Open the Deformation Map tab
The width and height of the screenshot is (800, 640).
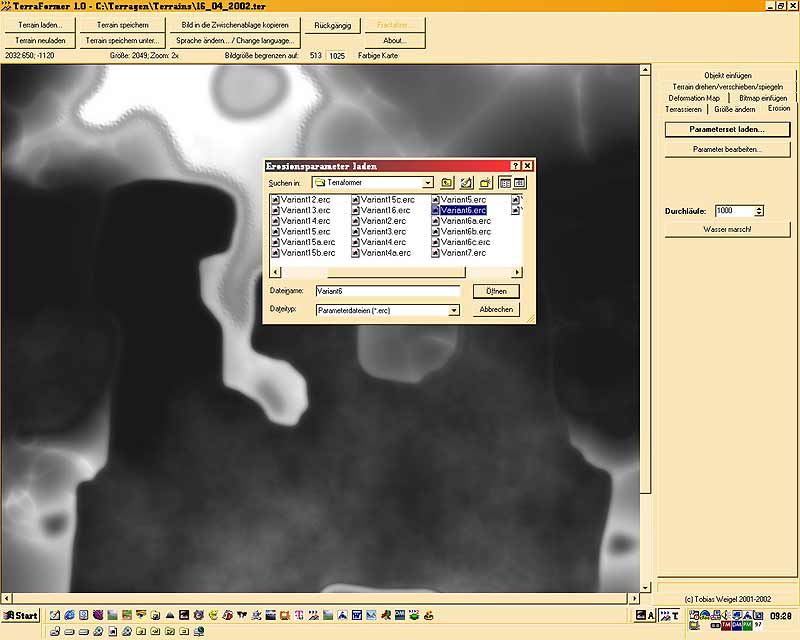click(696, 98)
